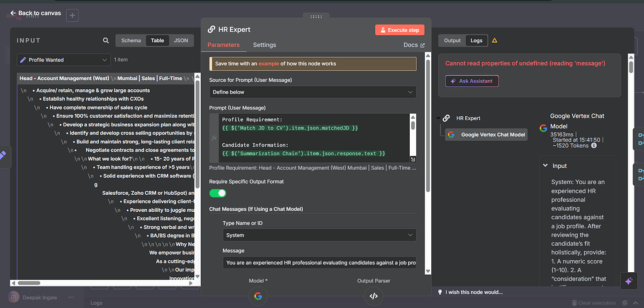Open the Settings tab
This screenshot has height=308, width=644.
(x=264, y=45)
